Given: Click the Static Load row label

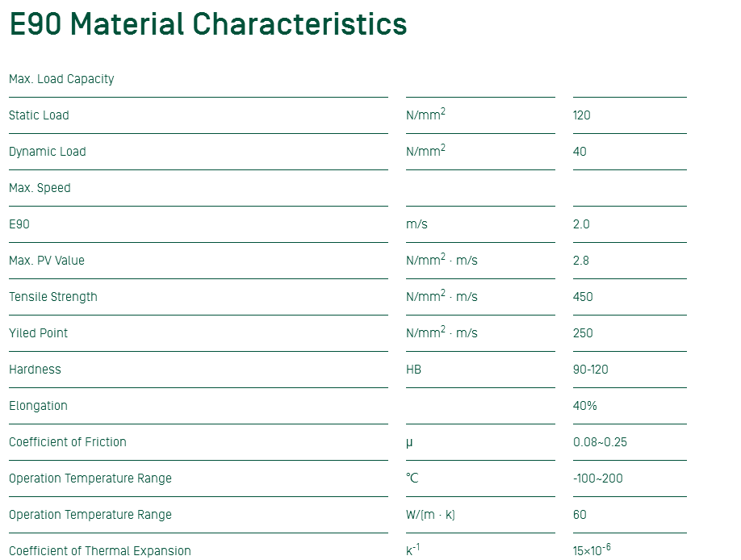Looking at the screenshot, I should pyautogui.click(x=39, y=115).
